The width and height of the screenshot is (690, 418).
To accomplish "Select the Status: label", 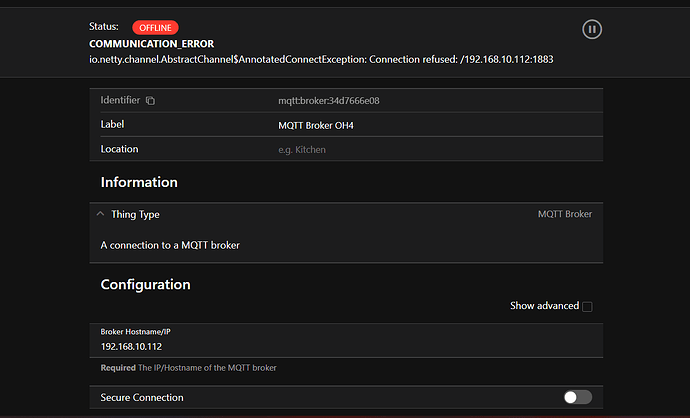I will (104, 26).
